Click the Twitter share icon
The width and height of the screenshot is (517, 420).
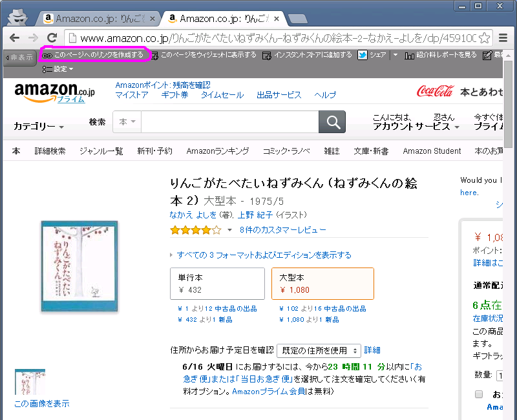click(363, 55)
